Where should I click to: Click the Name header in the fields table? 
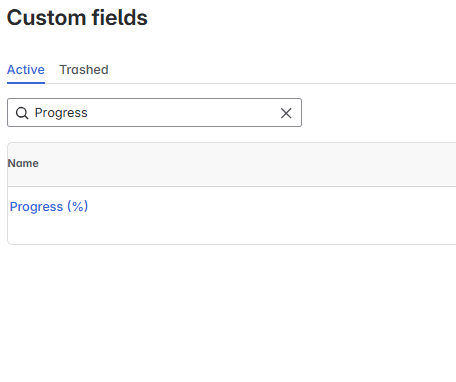tap(23, 163)
